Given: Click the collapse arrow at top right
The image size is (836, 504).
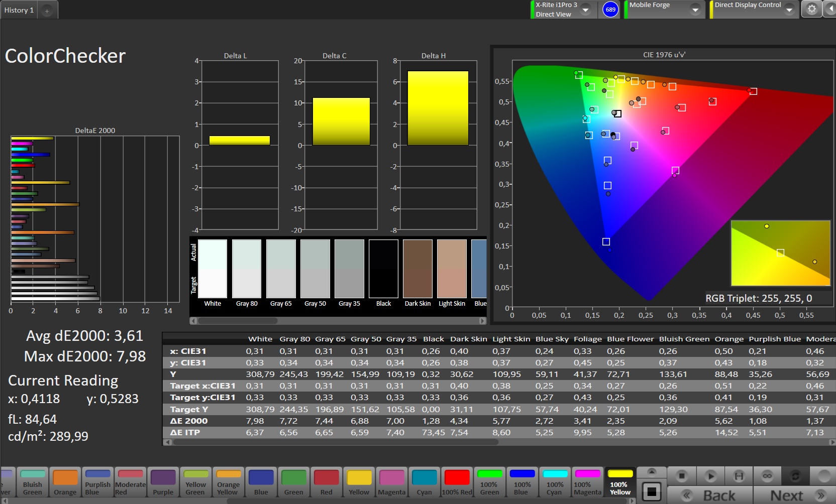Looking at the screenshot, I should [830, 9].
